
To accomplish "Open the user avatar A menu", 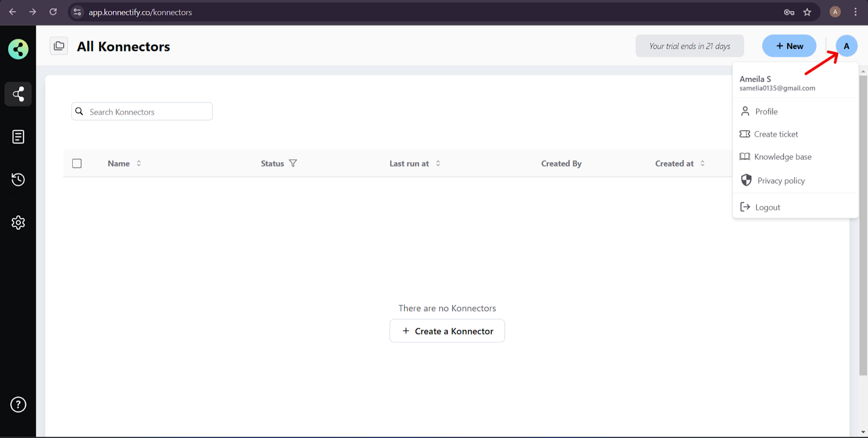I will click(x=846, y=46).
